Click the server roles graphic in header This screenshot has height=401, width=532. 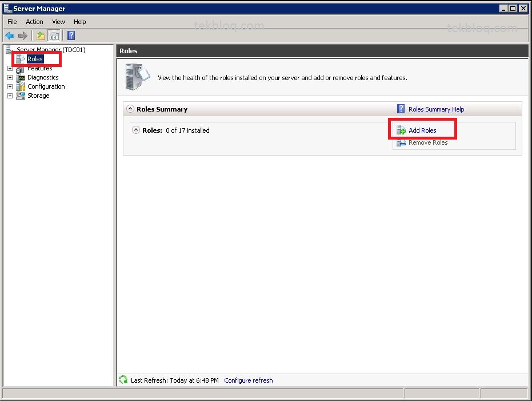pyautogui.click(x=137, y=77)
